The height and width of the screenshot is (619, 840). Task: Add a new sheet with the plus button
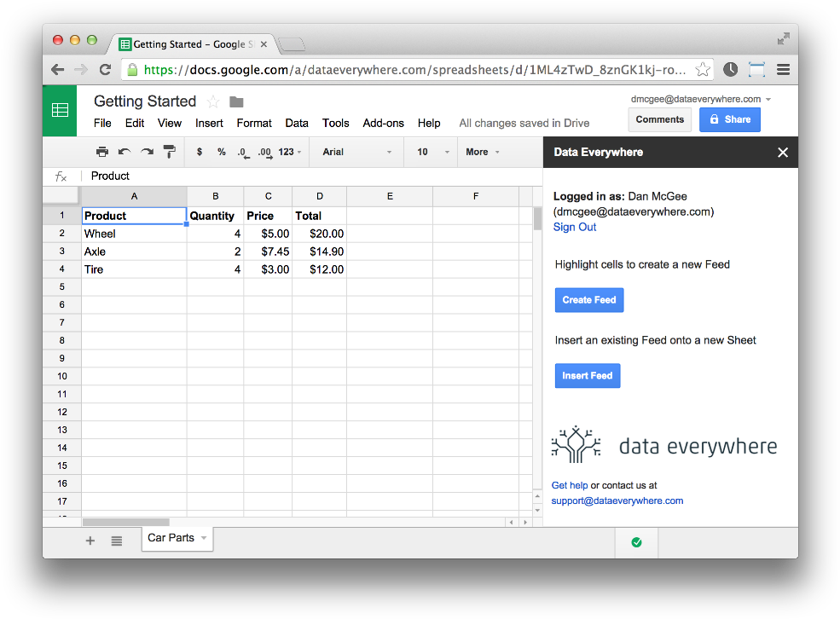click(x=90, y=540)
